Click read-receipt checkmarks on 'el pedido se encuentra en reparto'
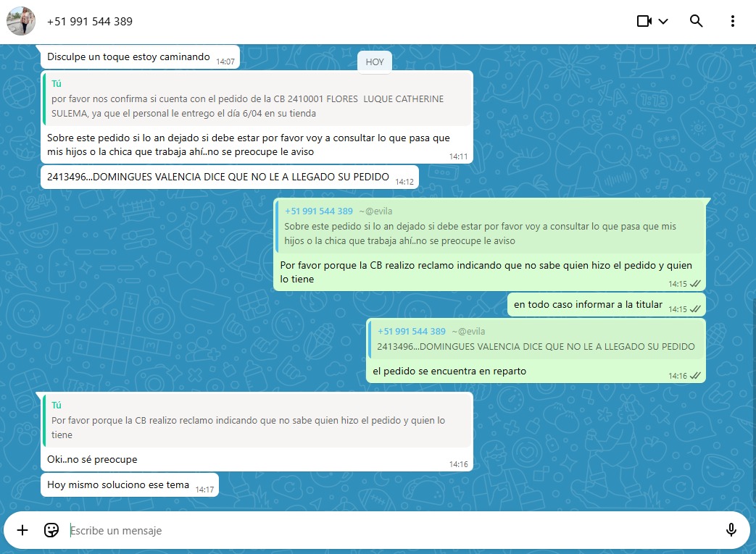The height and width of the screenshot is (554, 756). coord(695,376)
